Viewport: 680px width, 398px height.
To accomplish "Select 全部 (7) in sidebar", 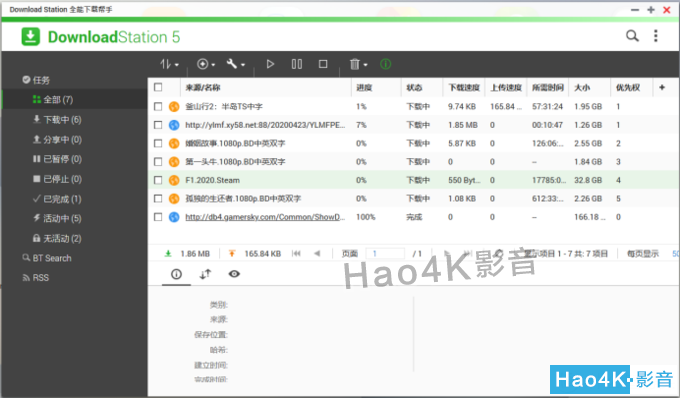I will pyautogui.click(x=75, y=99).
